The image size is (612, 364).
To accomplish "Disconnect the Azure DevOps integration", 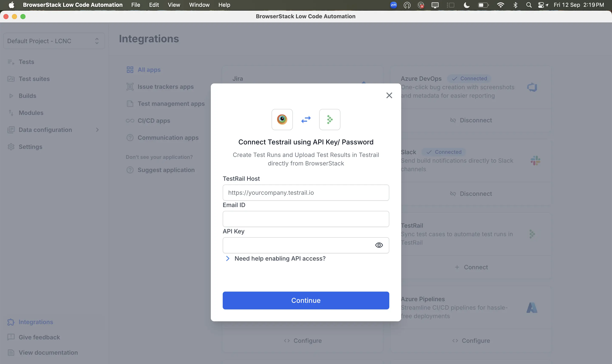I will (x=471, y=120).
